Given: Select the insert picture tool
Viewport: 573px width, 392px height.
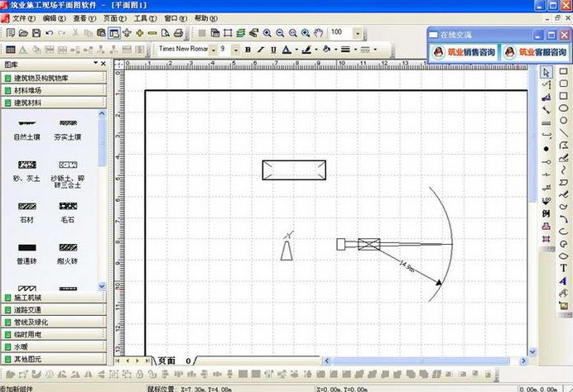Looking at the screenshot, I should [564, 305].
